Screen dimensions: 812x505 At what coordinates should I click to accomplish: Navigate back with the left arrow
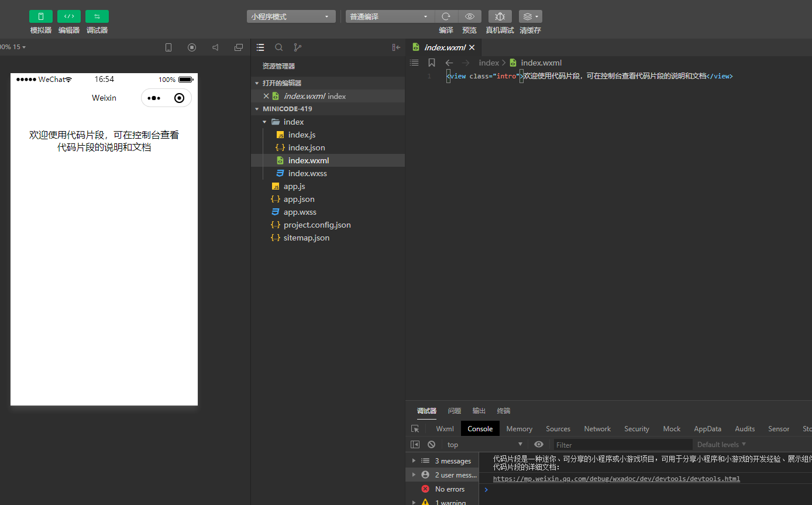tap(449, 63)
